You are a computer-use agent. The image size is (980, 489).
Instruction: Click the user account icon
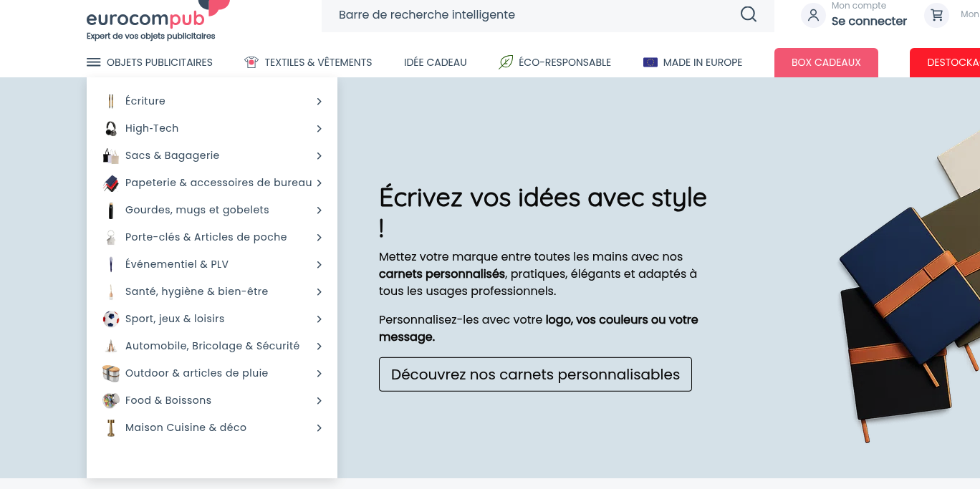point(813,15)
